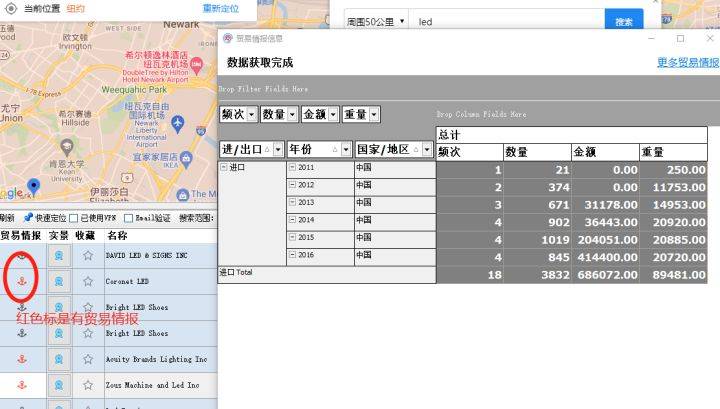Screen dimensions: 720x409
Task: Click the 重新定位 relocate link
Action: coord(220,8)
